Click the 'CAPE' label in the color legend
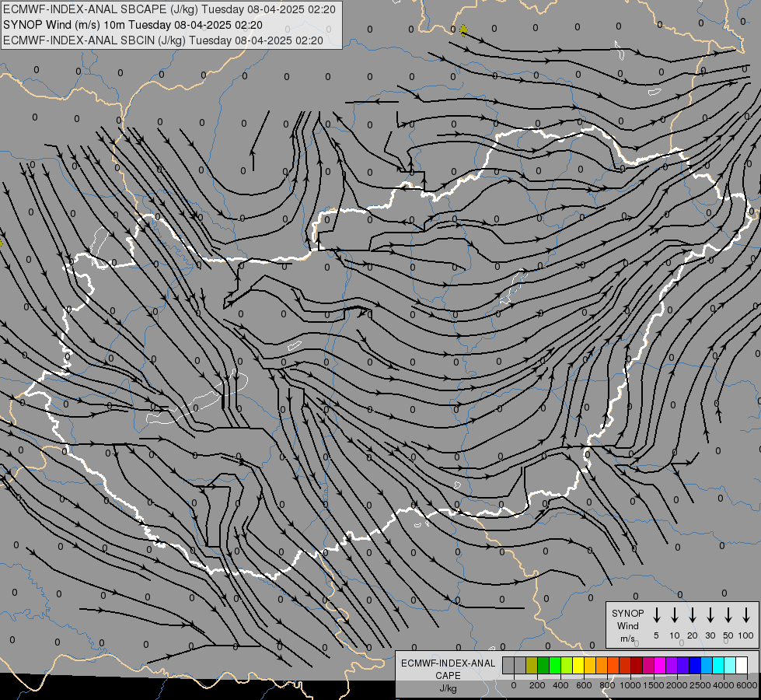 448,676
